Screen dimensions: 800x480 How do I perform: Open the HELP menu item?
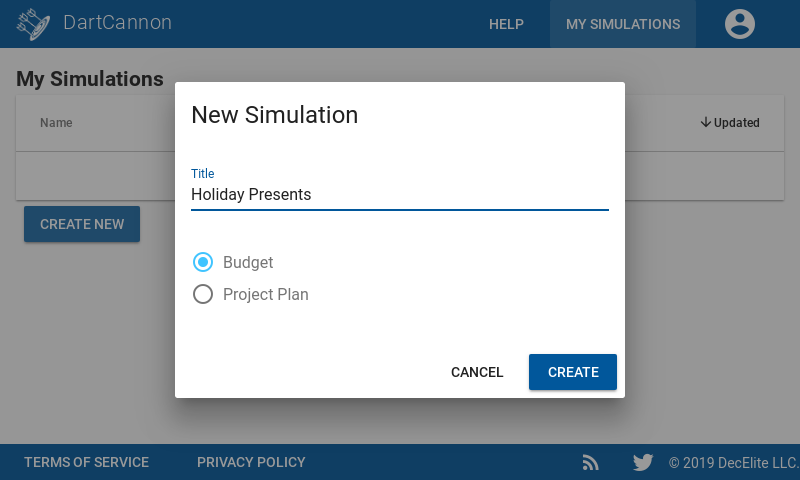point(506,24)
